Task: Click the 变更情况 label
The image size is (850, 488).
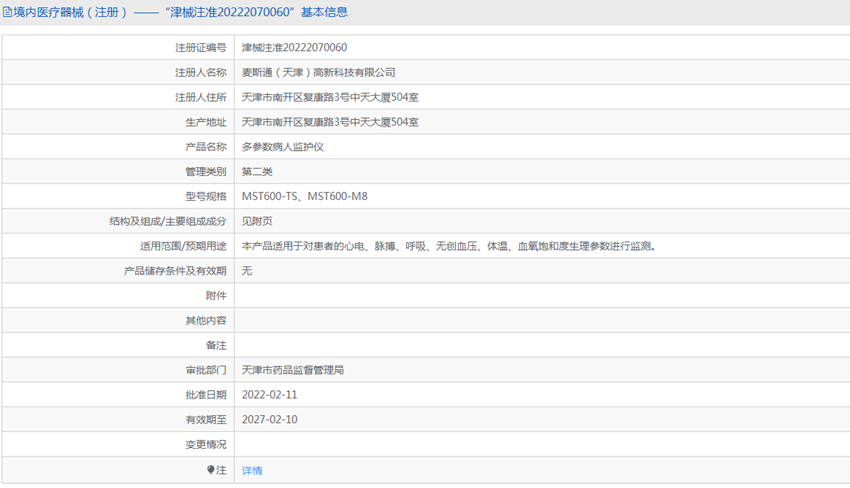Action: pyautogui.click(x=206, y=445)
